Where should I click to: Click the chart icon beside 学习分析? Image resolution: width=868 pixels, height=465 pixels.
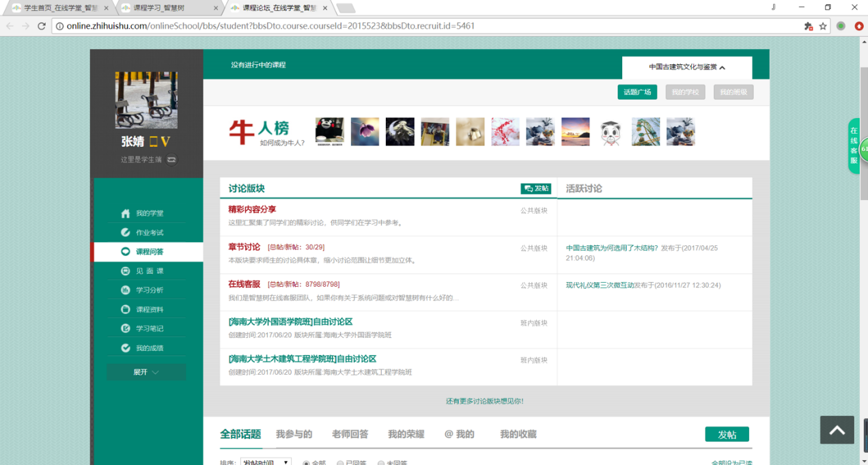pos(126,290)
